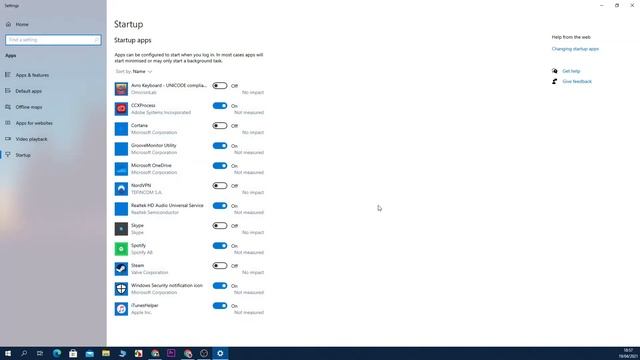Enable NordVPN startup toggle
The height and width of the screenshot is (360, 640).
coord(220,186)
